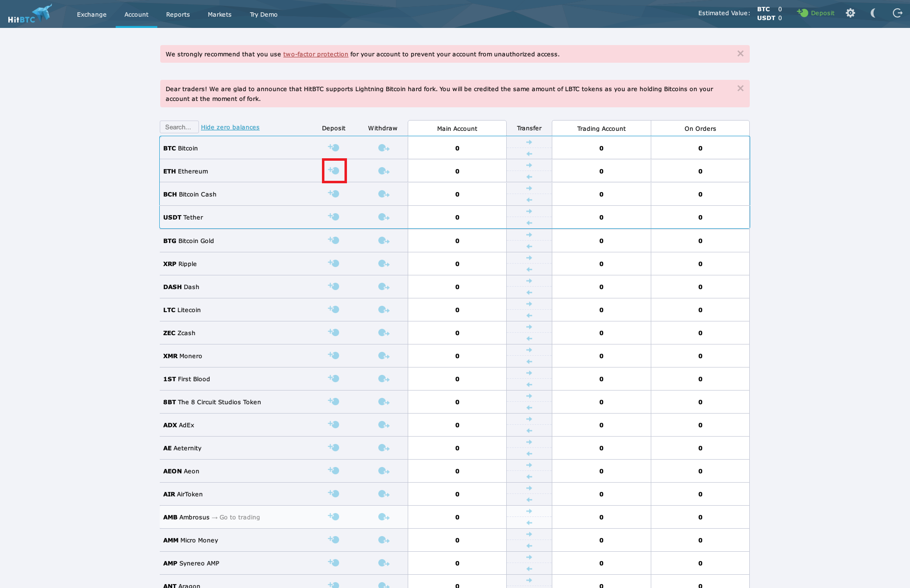Transfer LTC to trading account right arrow
This screenshot has width=910, height=588.
click(x=529, y=304)
